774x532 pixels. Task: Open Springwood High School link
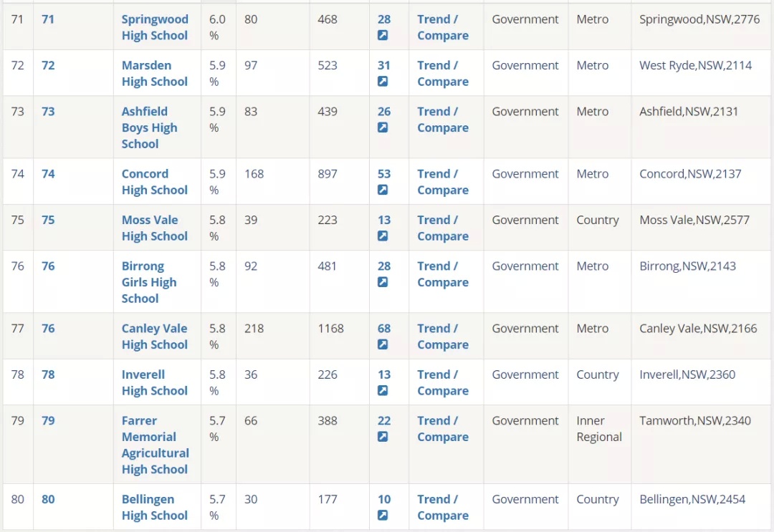[x=155, y=27]
